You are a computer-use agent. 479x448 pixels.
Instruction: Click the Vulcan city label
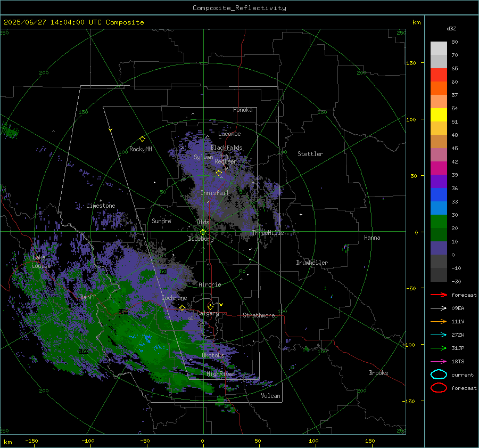[x=270, y=395]
